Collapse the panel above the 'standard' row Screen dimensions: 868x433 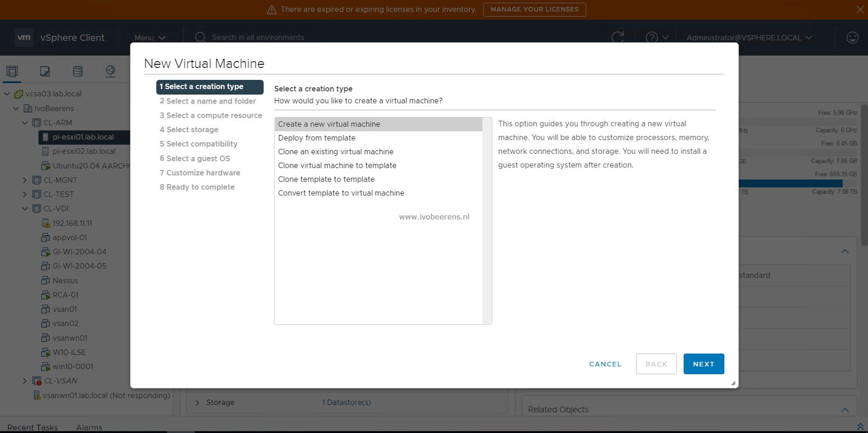pyautogui.click(x=845, y=251)
